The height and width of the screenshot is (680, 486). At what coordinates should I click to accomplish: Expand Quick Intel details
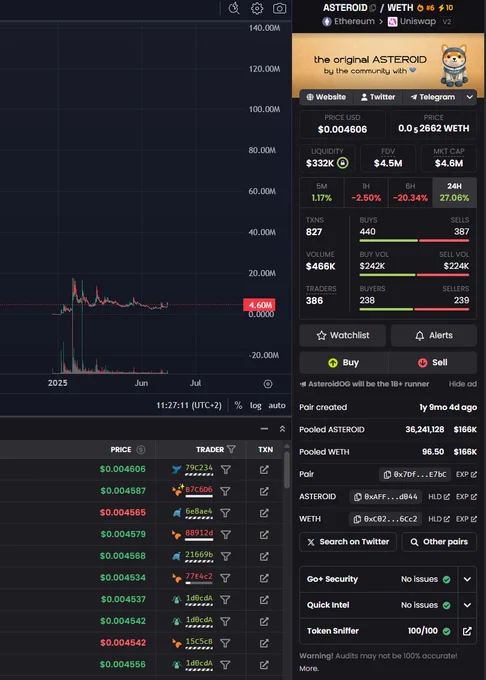467,605
